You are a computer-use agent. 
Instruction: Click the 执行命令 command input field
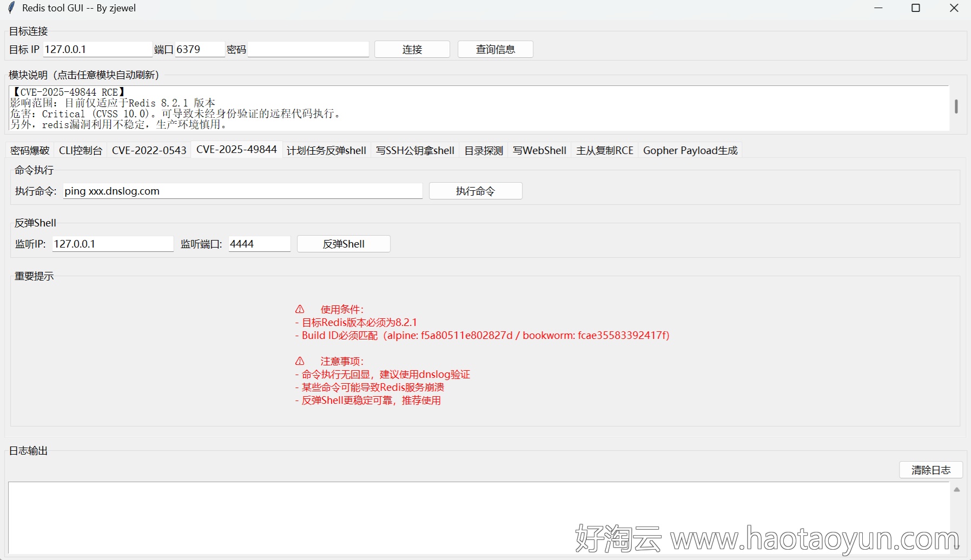coord(242,191)
